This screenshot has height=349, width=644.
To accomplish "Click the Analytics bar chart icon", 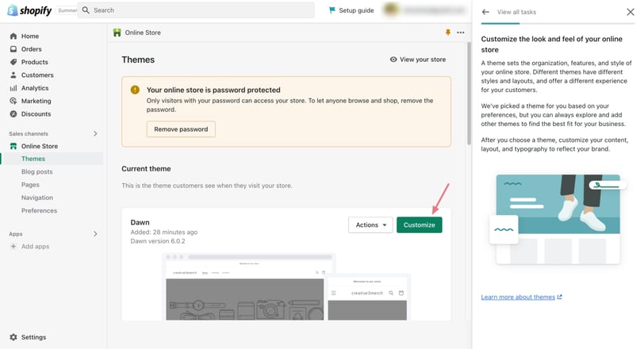I will [13, 88].
